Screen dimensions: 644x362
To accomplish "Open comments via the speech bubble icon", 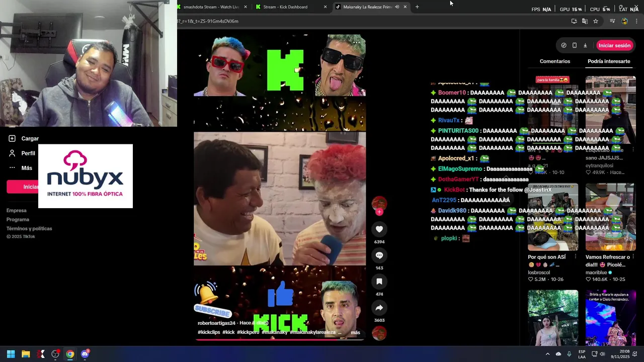I will click(379, 255).
